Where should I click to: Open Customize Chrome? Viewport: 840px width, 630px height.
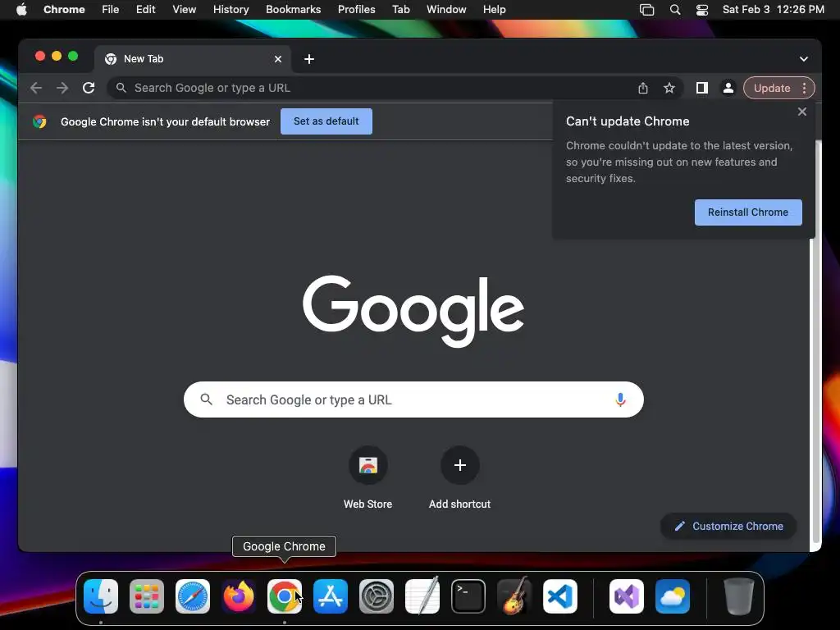(728, 526)
